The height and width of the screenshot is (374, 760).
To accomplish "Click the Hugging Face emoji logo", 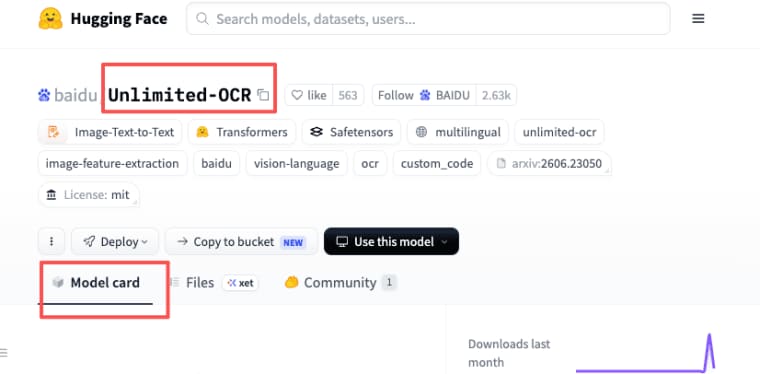I will pyautogui.click(x=50, y=19).
